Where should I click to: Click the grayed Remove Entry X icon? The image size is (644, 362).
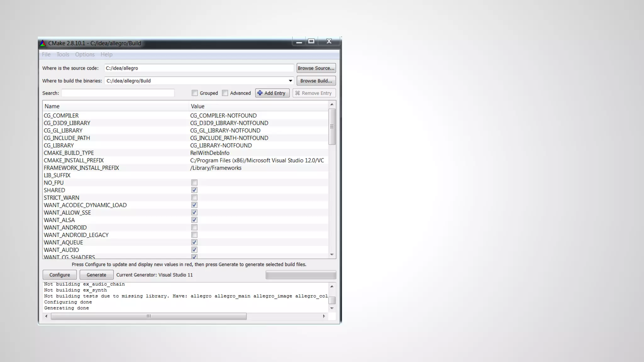(297, 93)
